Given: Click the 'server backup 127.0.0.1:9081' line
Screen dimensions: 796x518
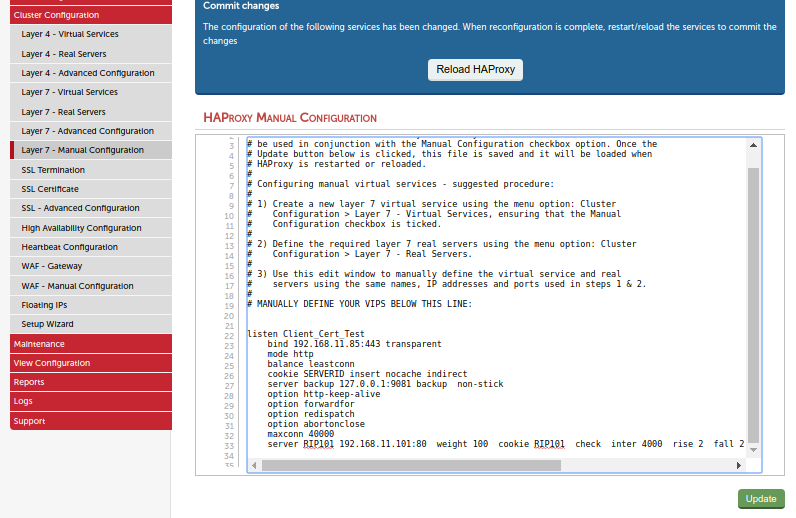Looking at the screenshot, I should point(385,384).
